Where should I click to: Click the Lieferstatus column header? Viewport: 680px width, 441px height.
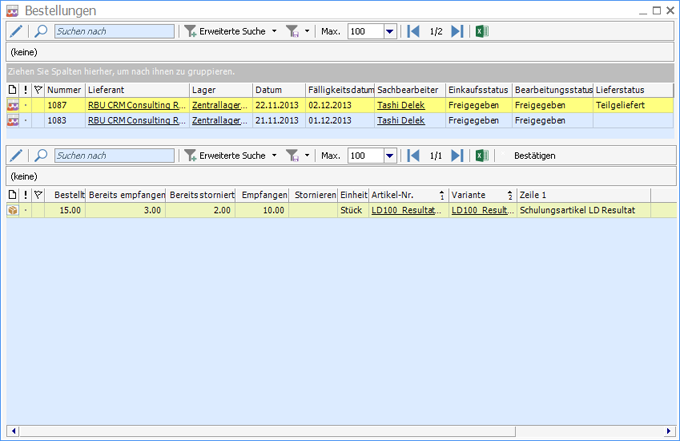[633, 90]
